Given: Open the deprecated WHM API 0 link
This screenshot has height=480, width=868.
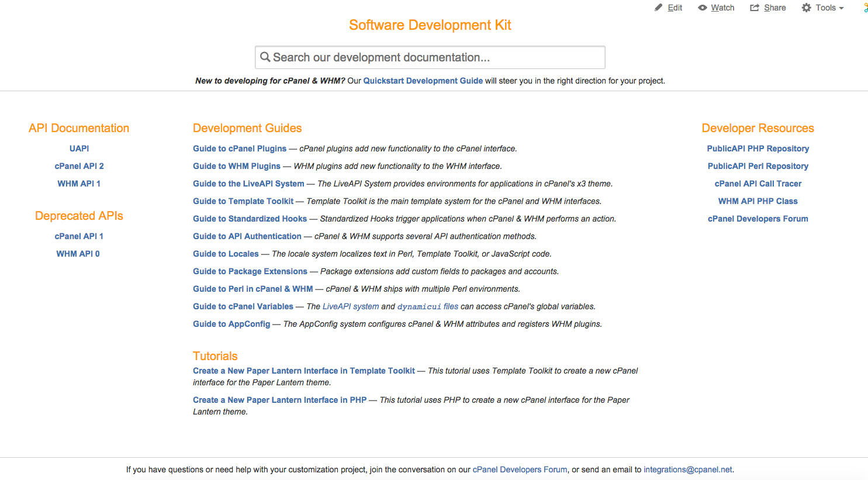Looking at the screenshot, I should tap(78, 254).
